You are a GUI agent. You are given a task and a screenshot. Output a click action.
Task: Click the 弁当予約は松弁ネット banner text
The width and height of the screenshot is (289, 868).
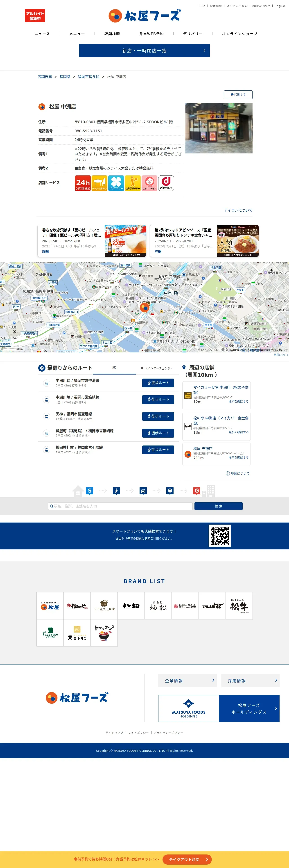pos(116,860)
